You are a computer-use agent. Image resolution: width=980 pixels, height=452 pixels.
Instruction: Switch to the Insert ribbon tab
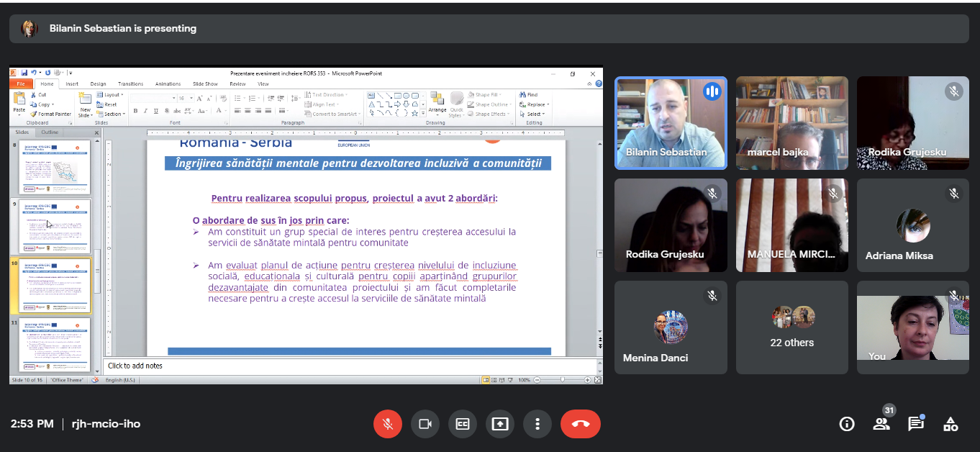(x=72, y=83)
